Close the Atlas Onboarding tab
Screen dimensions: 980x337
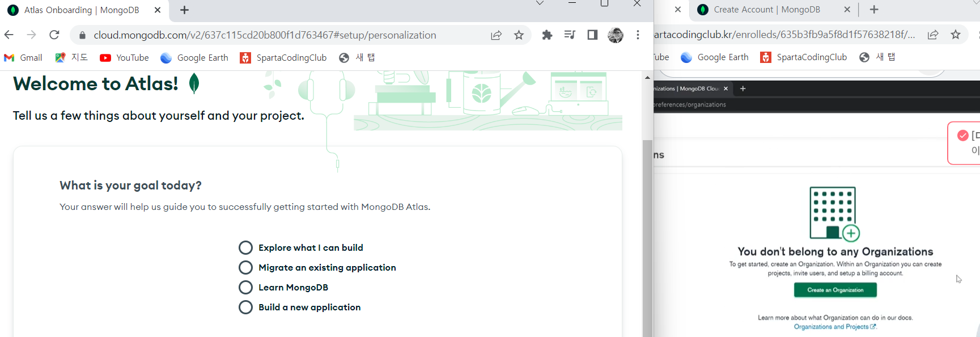[158, 10]
